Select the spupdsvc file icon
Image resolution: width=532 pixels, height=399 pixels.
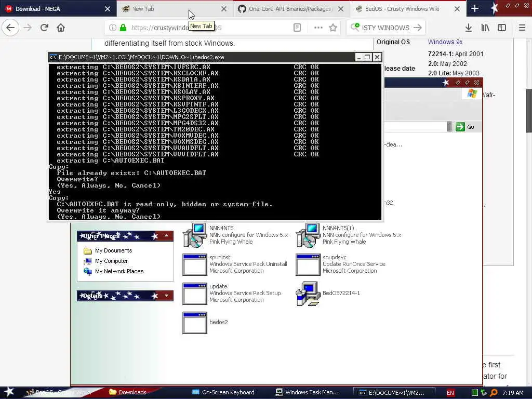tap(308, 264)
